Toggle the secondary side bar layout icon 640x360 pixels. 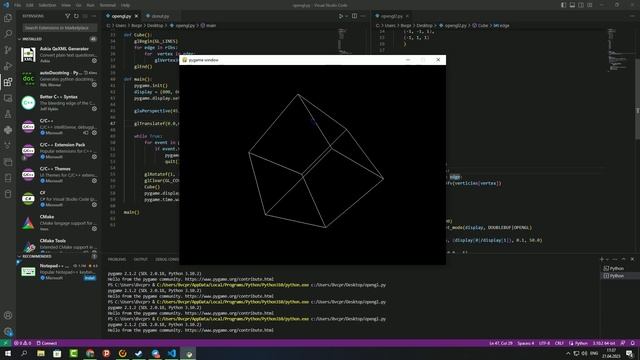pyautogui.click(x=581, y=5)
